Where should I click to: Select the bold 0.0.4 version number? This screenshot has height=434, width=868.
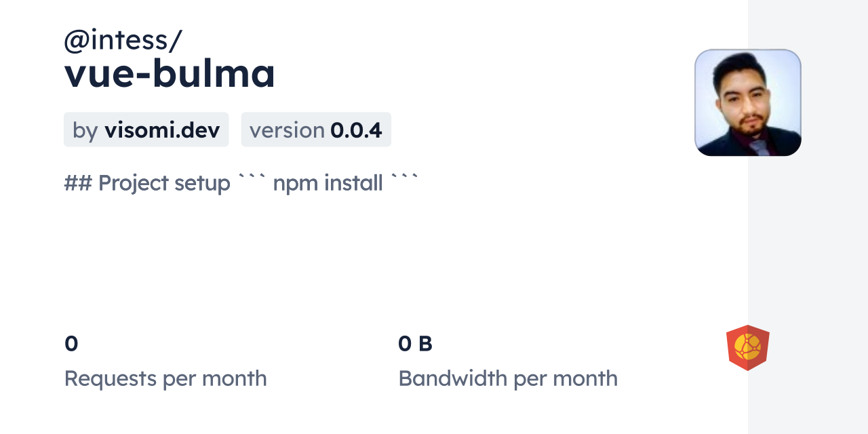coord(356,130)
